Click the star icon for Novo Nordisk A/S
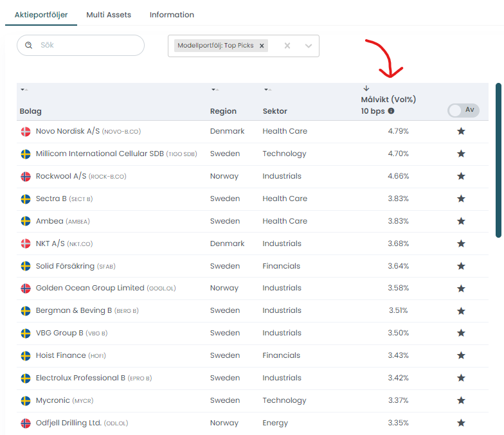 pyautogui.click(x=461, y=131)
